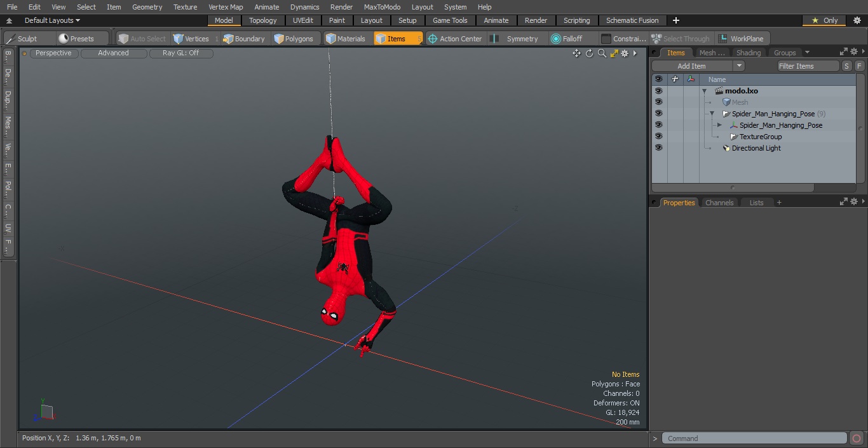Click the record button beside Command field
Viewport: 868px width, 448px height.
(856, 438)
